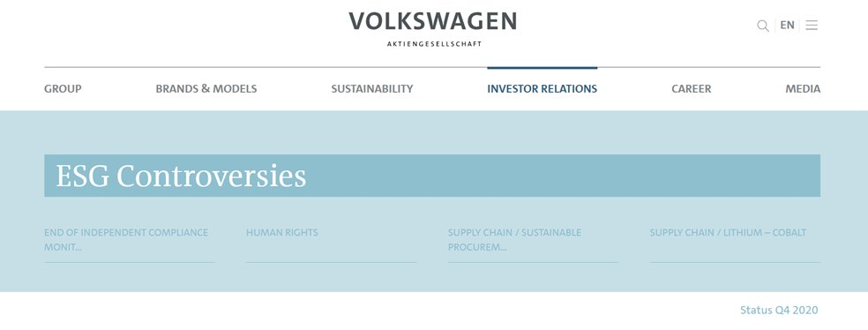Jump to Human Rights topic
Image resolution: width=868 pixels, height=330 pixels.
tap(282, 233)
